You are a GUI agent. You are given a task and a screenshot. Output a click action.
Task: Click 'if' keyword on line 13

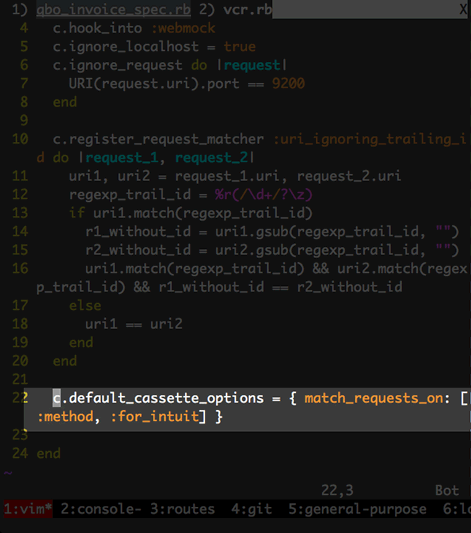click(77, 213)
